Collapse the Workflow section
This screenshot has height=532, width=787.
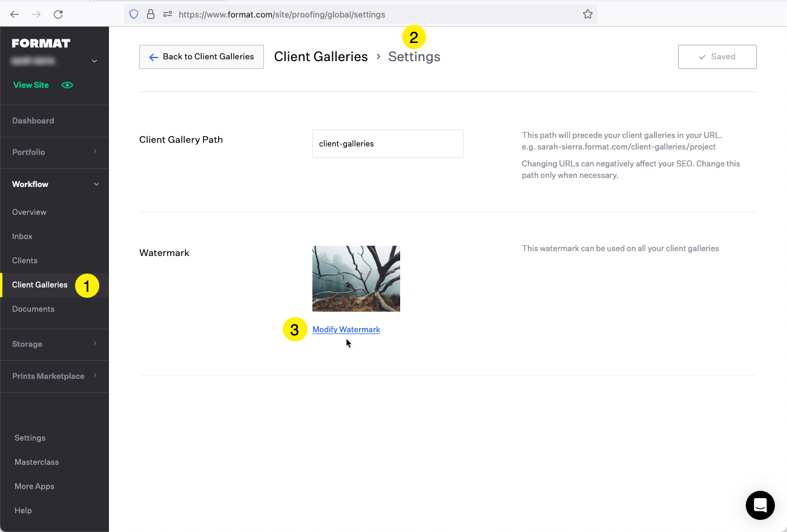54,184
